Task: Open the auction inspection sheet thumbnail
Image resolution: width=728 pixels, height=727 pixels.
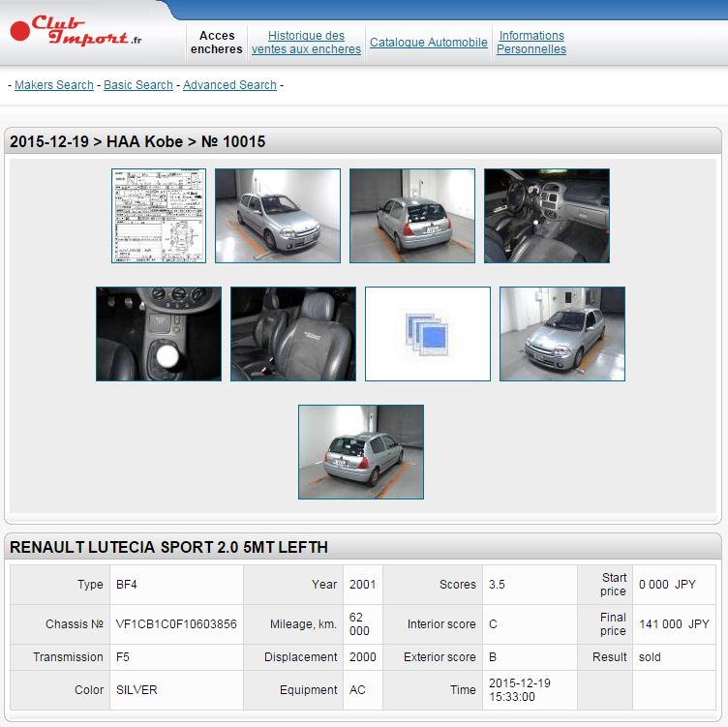Action: pyautogui.click(x=159, y=216)
